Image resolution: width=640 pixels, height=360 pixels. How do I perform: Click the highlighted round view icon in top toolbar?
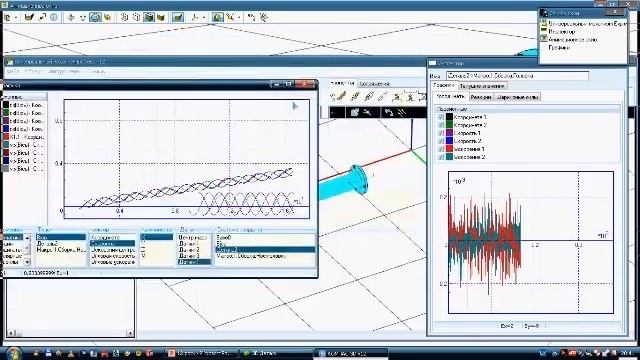pyautogui.click(x=95, y=17)
